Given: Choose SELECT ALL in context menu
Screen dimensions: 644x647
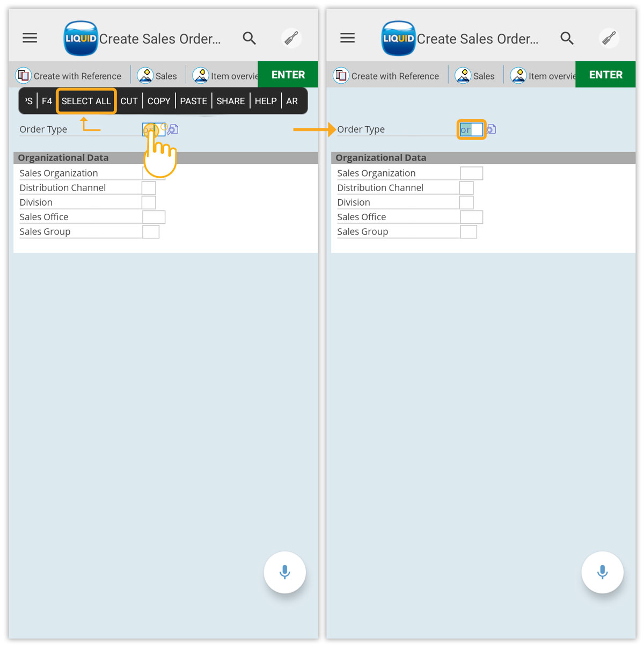Looking at the screenshot, I should click(x=86, y=101).
